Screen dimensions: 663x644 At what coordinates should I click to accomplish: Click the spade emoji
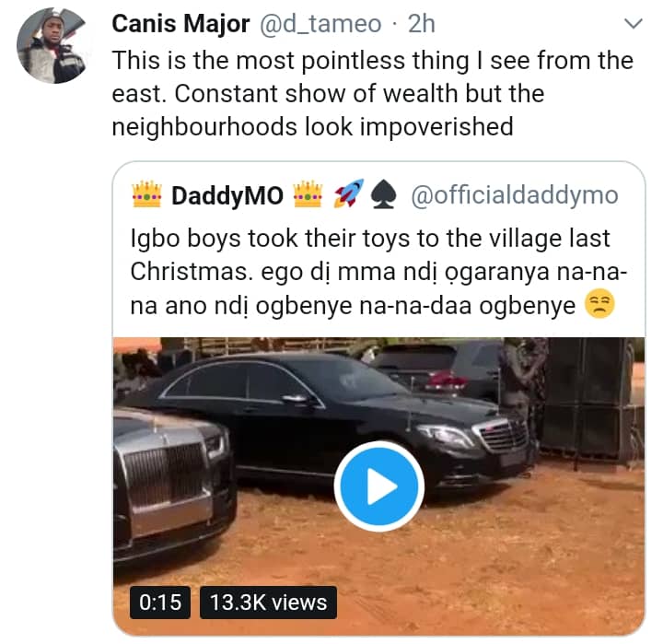pyautogui.click(x=381, y=195)
